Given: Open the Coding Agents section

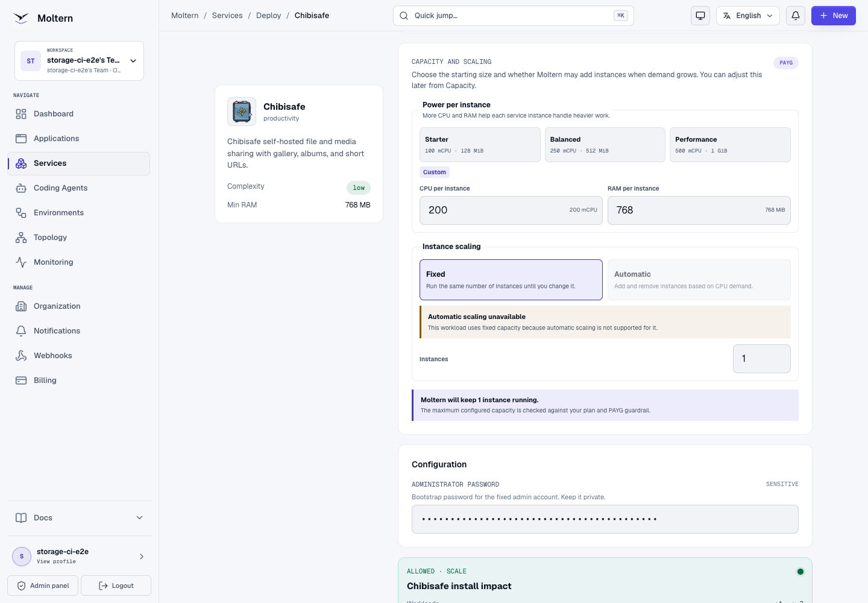Looking at the screenshot, I should (x=79, y=188).
